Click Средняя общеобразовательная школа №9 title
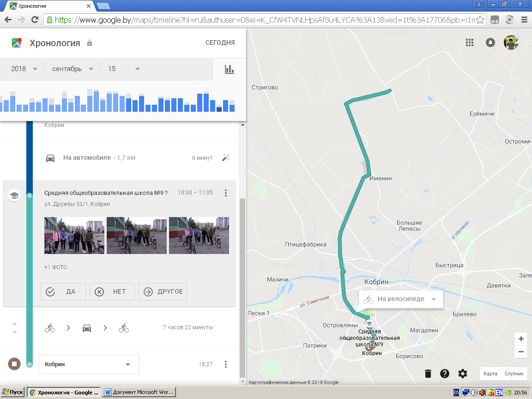This screenshot has width=532, height=399. [106, 193]
